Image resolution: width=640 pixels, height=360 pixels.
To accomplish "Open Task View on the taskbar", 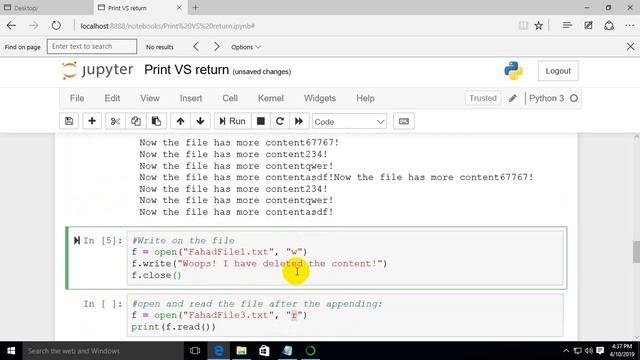I will tap(195, 351).
